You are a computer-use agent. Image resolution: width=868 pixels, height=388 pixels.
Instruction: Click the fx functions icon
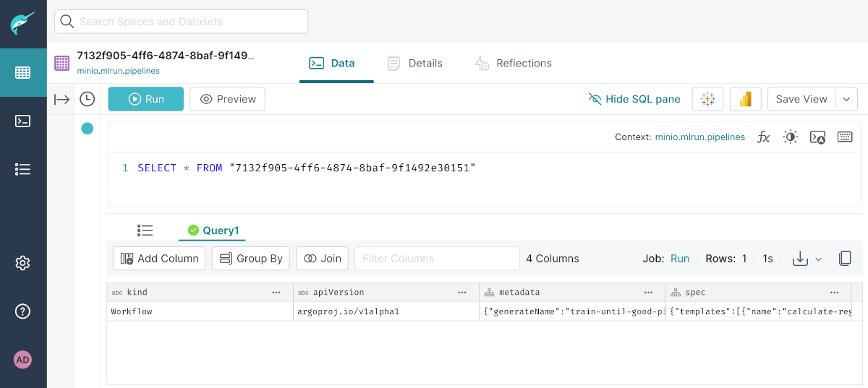pos(763,137)
